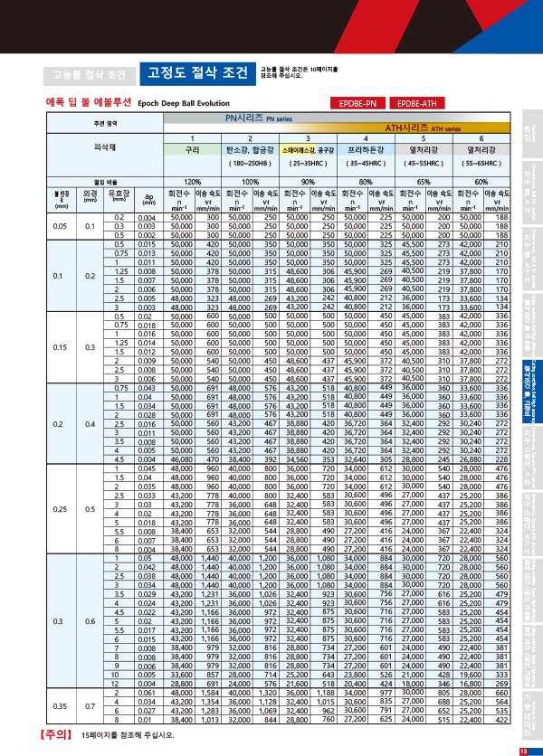Click the ap (mm) column header

click(149, 200)
